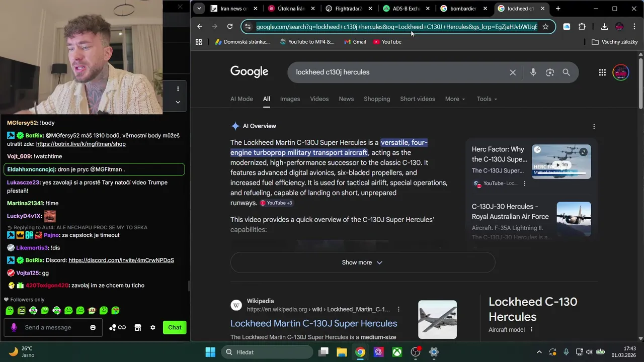Open the chat shop storefront icon
This screenshot has width=644, height=362.
coord(137,327)
